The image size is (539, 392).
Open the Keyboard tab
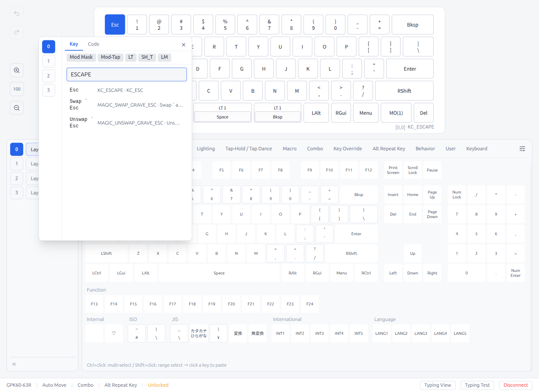coord(477,149)
